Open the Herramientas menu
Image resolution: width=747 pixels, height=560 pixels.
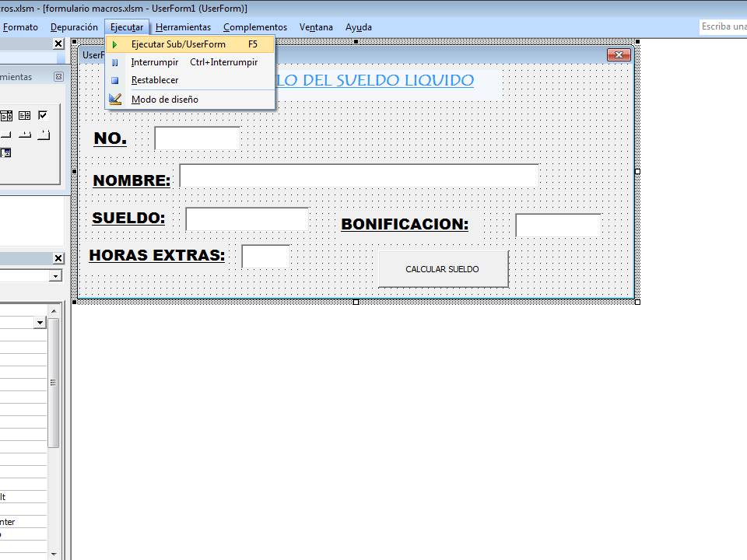[183, 26]
